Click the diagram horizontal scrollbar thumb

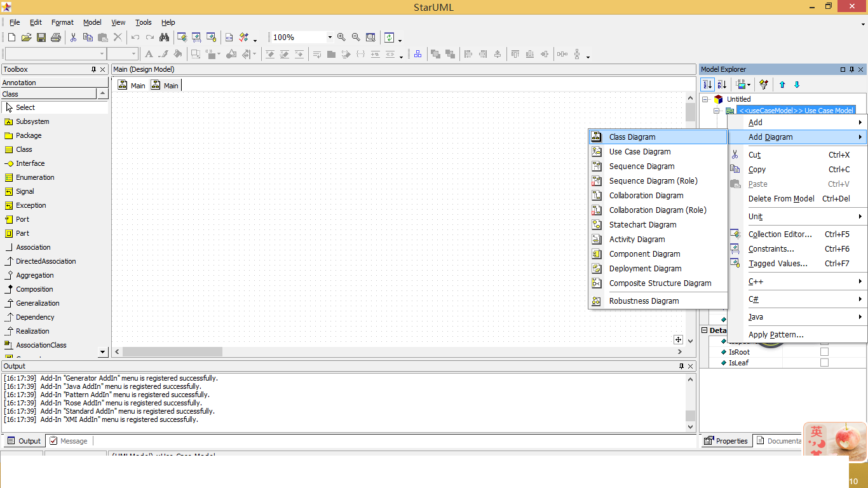(172, 351)
